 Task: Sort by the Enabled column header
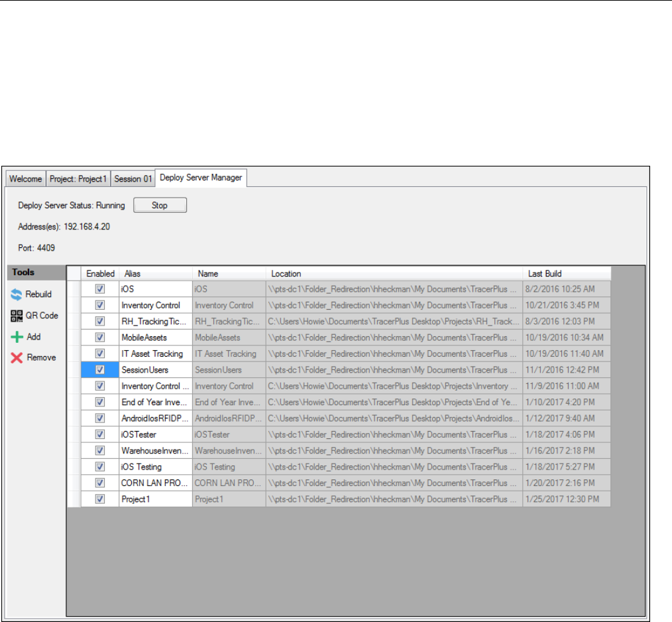[100, 274]
